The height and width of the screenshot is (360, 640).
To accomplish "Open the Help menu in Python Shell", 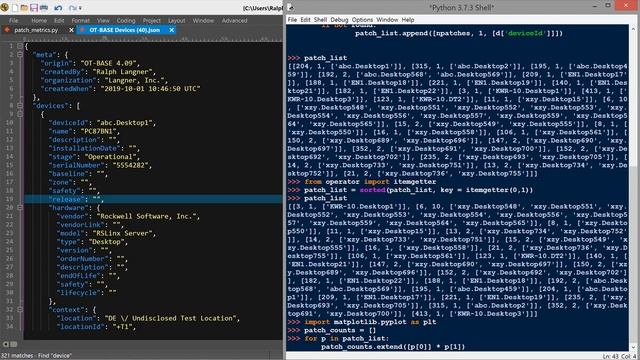I will (x=408, y=20).
